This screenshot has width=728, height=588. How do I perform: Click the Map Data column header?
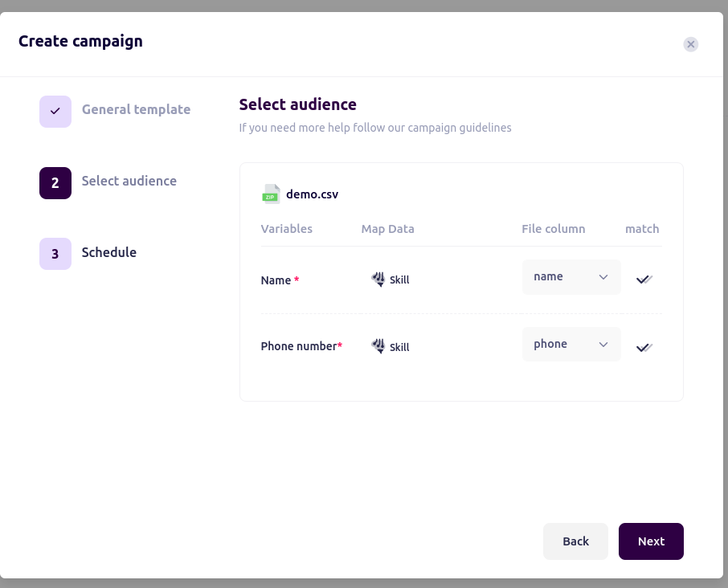(x=387, y=229)
